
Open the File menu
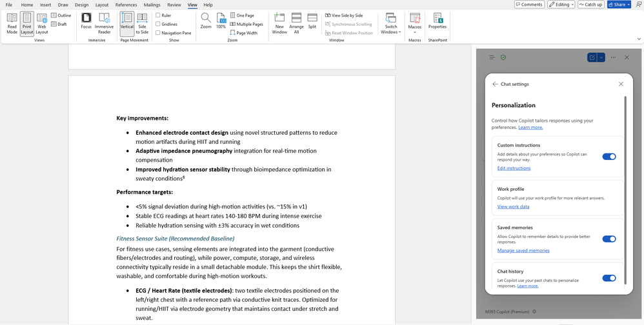[8, 5]
